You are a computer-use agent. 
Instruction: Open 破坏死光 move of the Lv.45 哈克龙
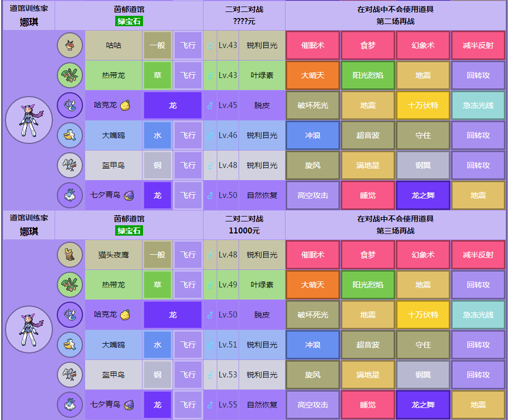[x=313, y=105]
